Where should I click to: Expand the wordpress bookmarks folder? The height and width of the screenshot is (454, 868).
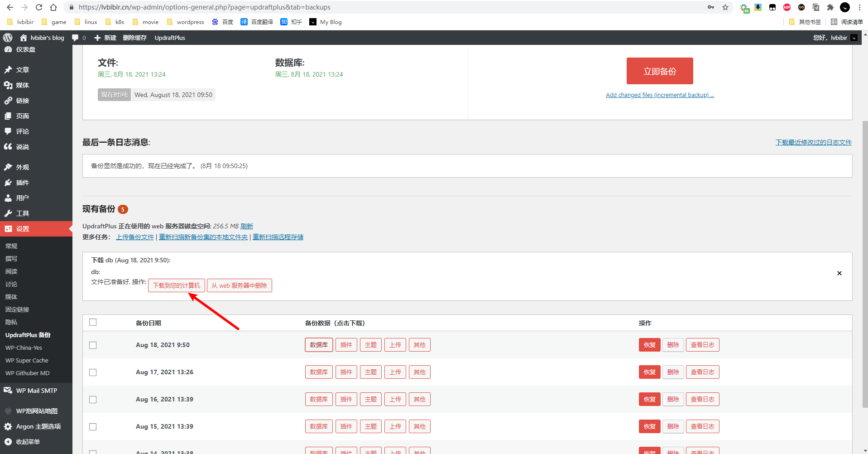coord(185,22)
